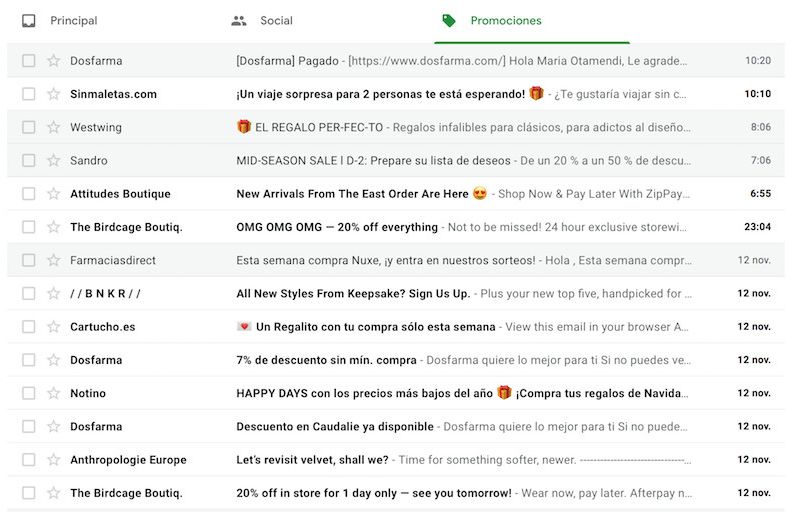The width and height of the screenshot is (786, 512).
Task: Open Let's revisit velvet email
Action: point(312,459)
